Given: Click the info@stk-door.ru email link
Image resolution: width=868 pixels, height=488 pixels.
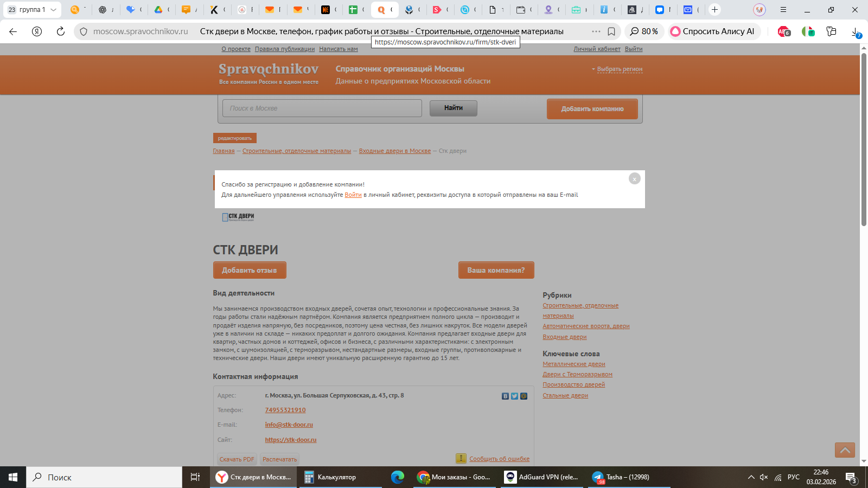Looking at the screenshot, I should (x=289, y=425).
